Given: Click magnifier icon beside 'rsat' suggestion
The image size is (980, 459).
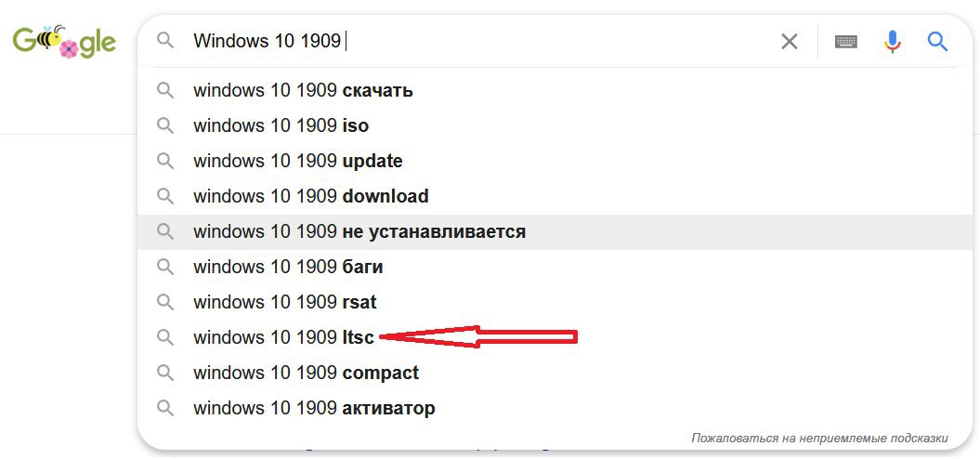Looking at the screenshot, I should 165,303.
